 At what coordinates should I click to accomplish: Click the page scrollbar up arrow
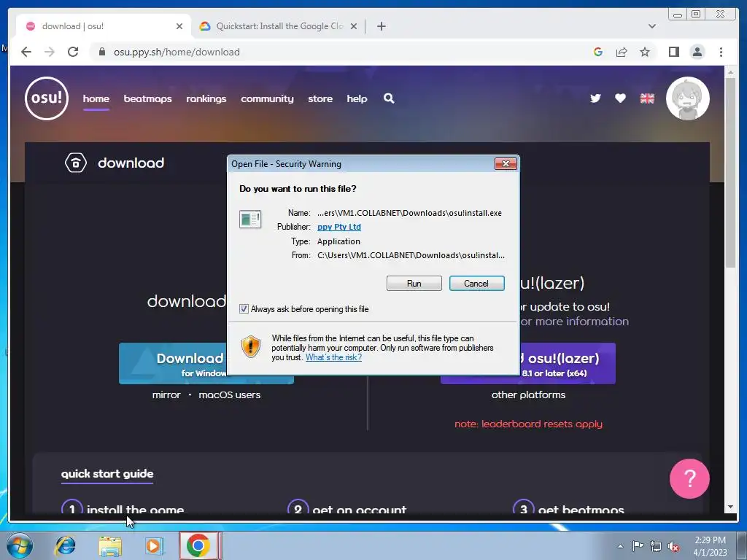coord(731,72)
